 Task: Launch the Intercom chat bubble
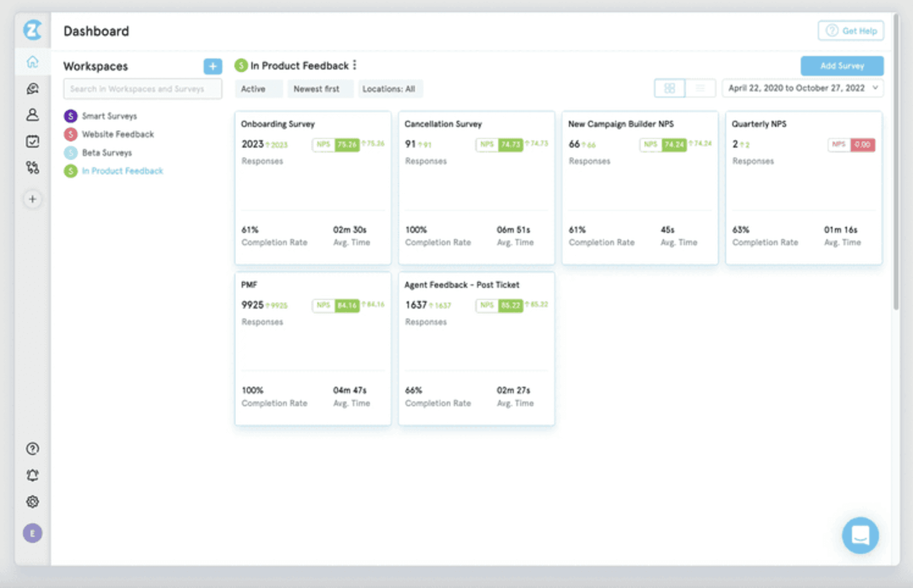(x=860, y=535)
